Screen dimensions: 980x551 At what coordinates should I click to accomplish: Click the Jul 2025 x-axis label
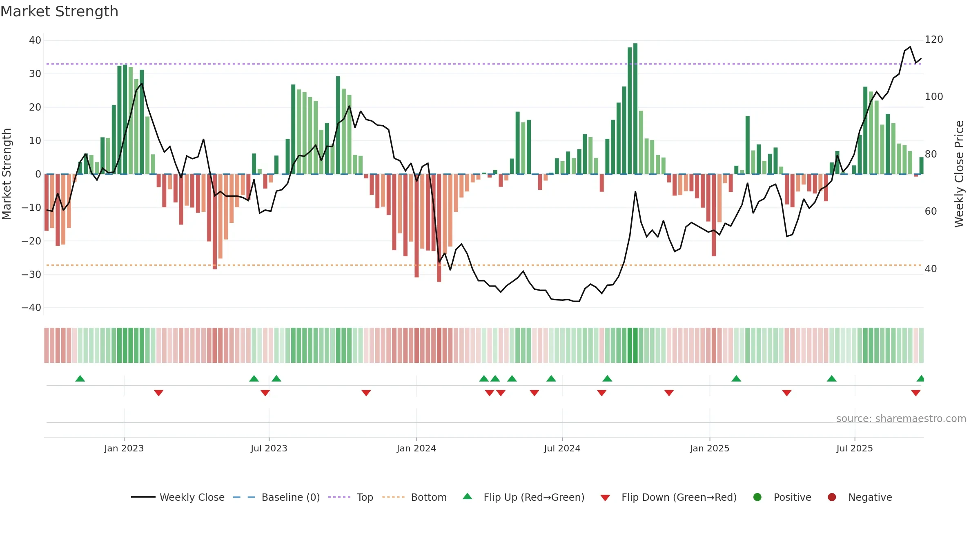855,448
